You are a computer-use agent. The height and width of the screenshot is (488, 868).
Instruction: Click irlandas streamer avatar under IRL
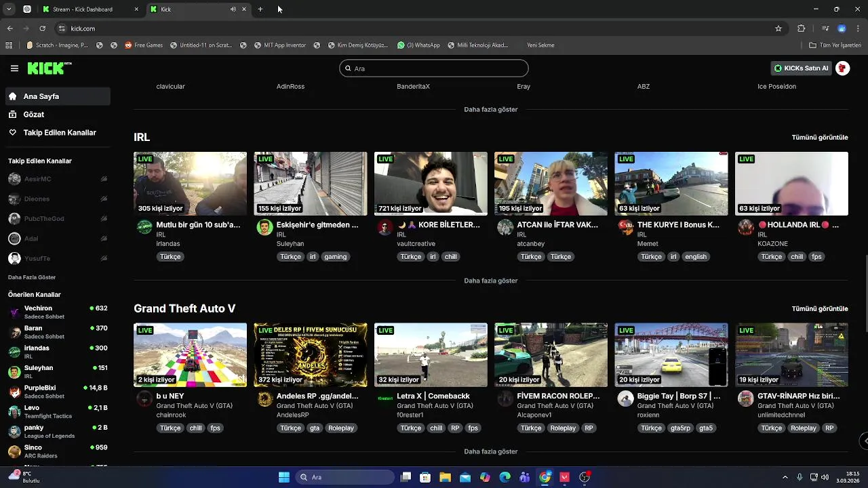pos(144,227)
